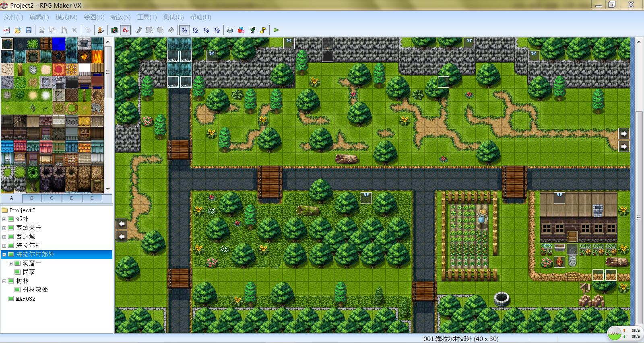644x343 pixels.
Task: Click the Undo arrow icon
Action: (x=87, y=30)
